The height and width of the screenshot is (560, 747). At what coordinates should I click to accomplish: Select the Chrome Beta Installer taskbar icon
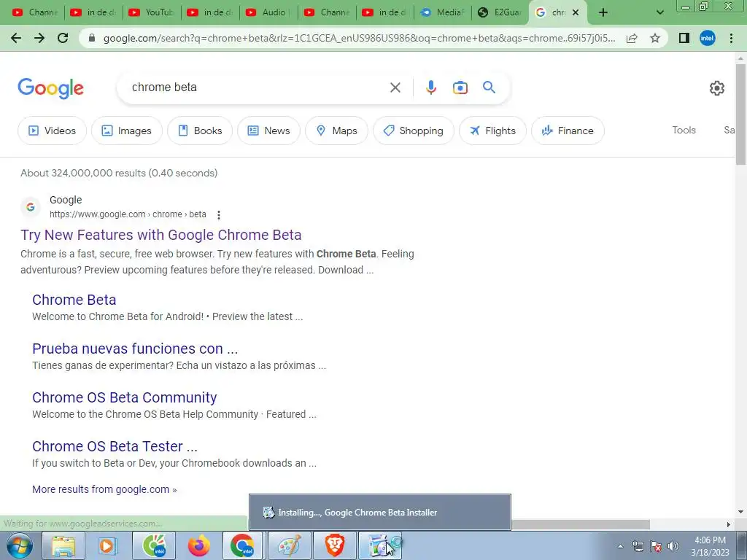(x=380, y=545)
